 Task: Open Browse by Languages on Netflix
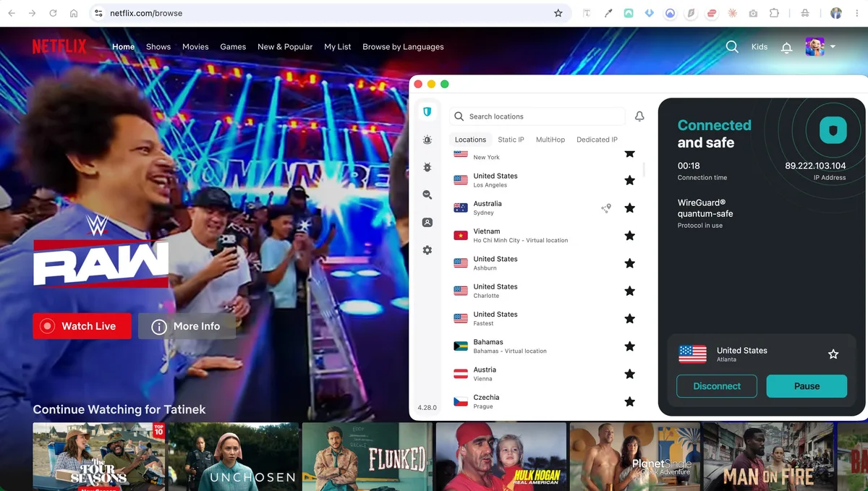(x=403, y=47)
